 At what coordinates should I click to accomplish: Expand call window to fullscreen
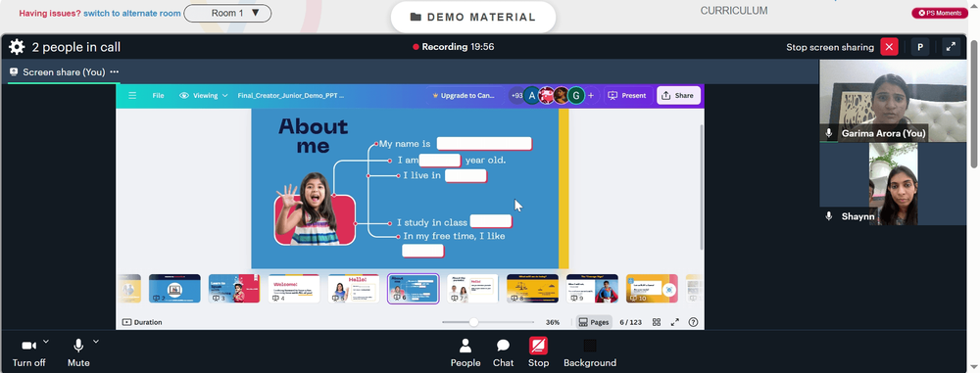[951, 48]
